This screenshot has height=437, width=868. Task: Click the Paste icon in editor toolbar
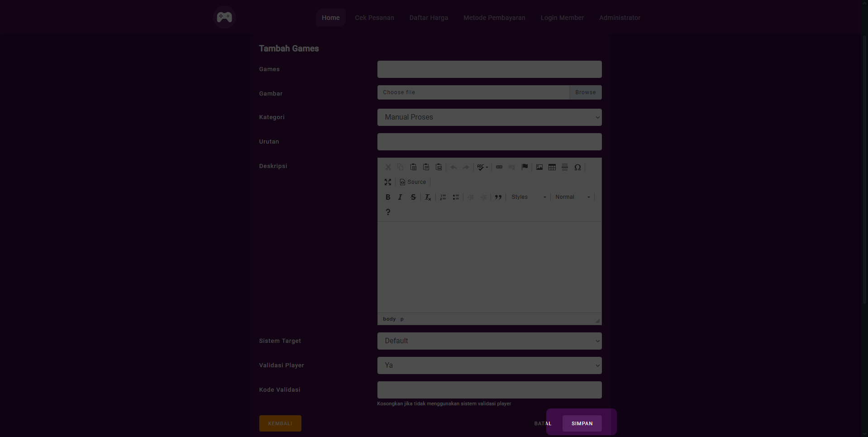click(x=413, y=167)
